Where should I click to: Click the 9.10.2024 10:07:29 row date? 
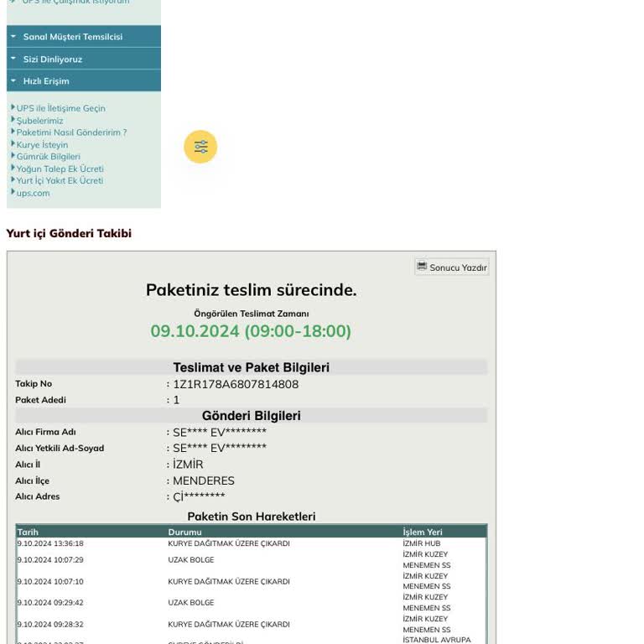(50, 560)
